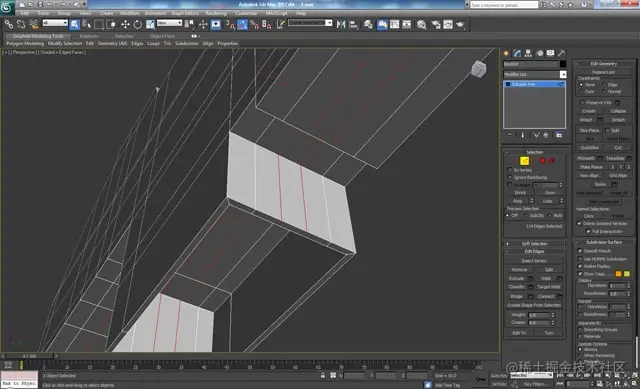Collapse the Edit Edges rollout
Image resolution: width=640 pixels, height=389 pixels.
534,251
